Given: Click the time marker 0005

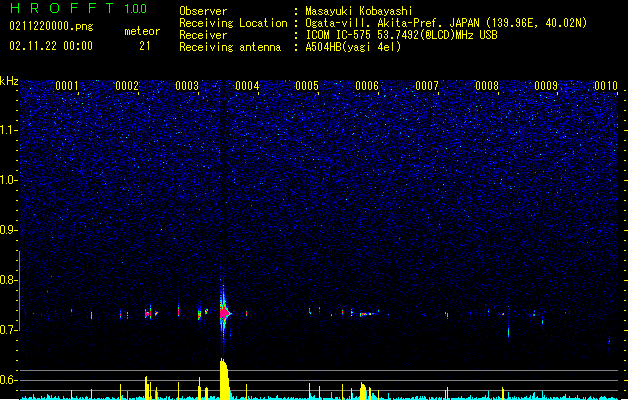Looking at the screenshot, I should 307,86.
